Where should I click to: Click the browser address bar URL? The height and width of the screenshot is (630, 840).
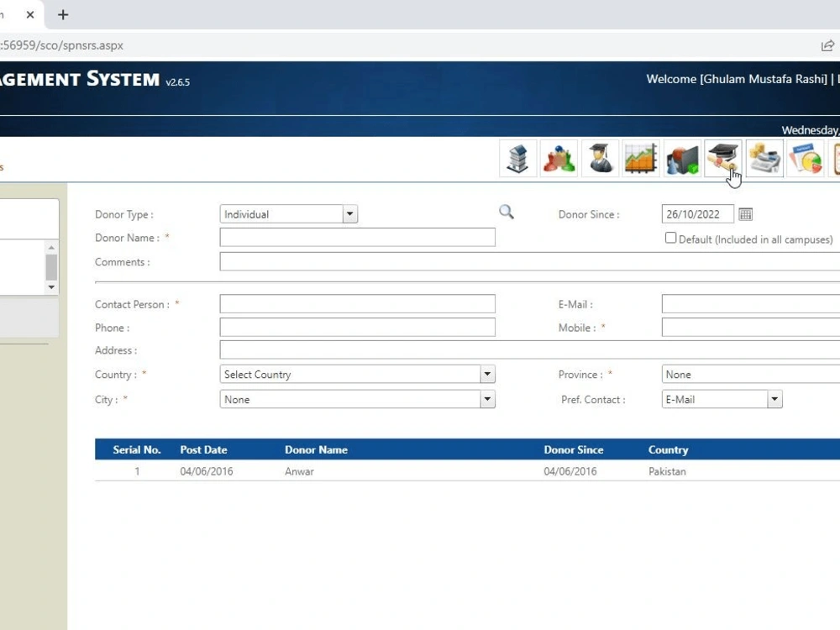point(62,45)
